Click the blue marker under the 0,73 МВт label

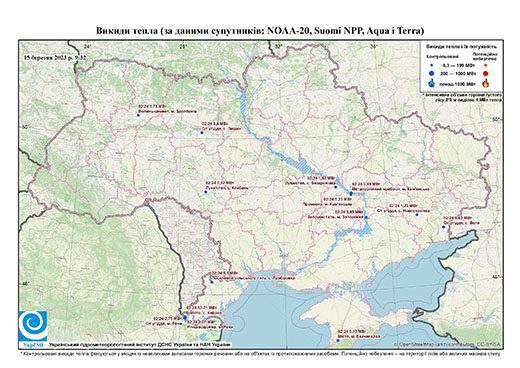click(338, 340)
